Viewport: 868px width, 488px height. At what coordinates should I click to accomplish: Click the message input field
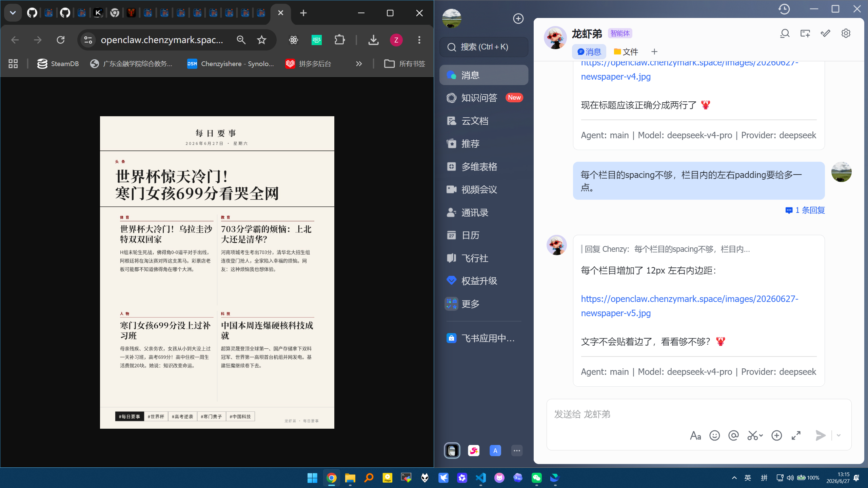(698, 414)
